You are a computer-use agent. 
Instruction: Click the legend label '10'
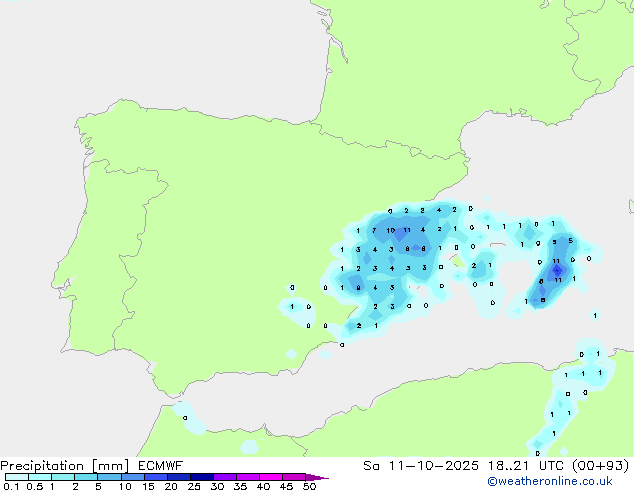pyautogui.click(x=125, y=486)
